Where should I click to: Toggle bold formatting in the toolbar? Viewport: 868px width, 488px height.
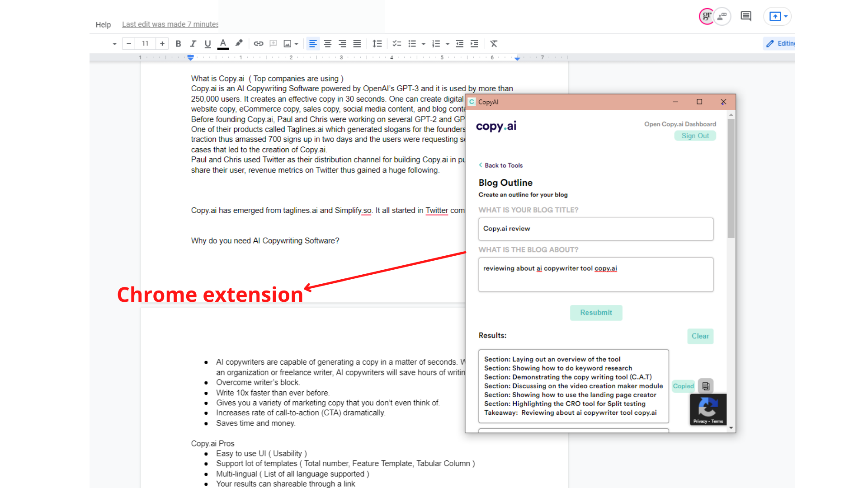tap(178, 44)
